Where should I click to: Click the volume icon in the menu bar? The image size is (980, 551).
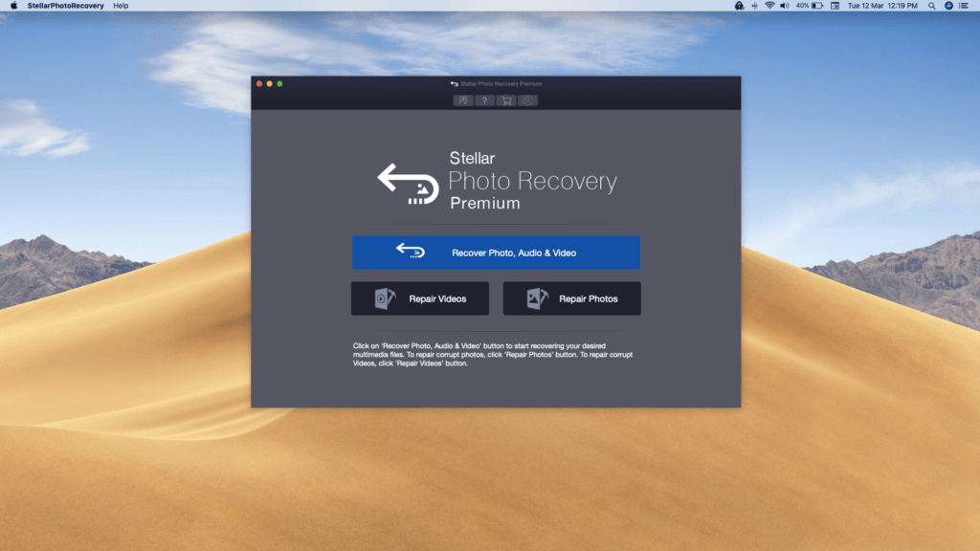coord(784,6)
